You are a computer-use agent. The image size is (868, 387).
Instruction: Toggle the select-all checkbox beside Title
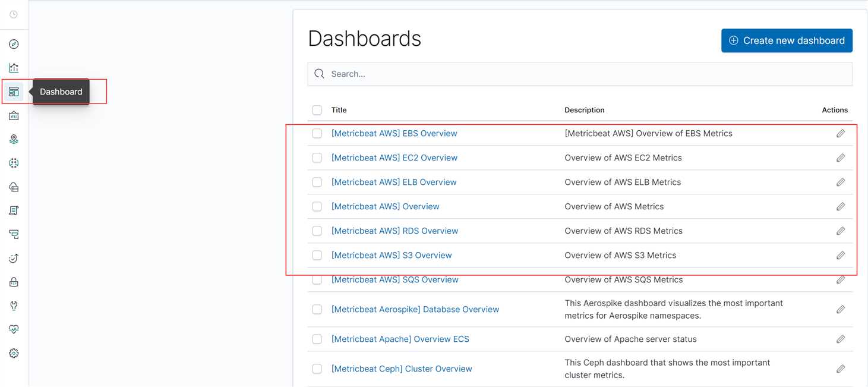pyautogui.click(x=317, y=110)
